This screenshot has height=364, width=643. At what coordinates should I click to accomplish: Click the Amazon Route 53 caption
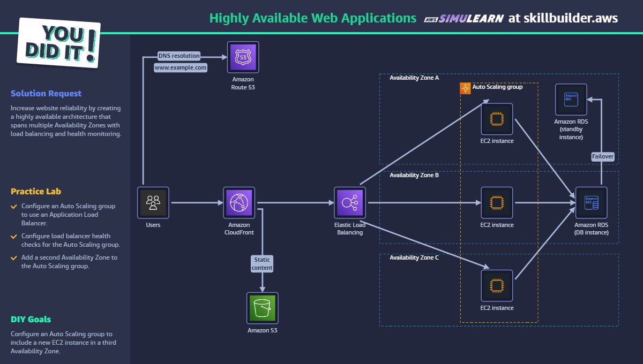[243, 83]
